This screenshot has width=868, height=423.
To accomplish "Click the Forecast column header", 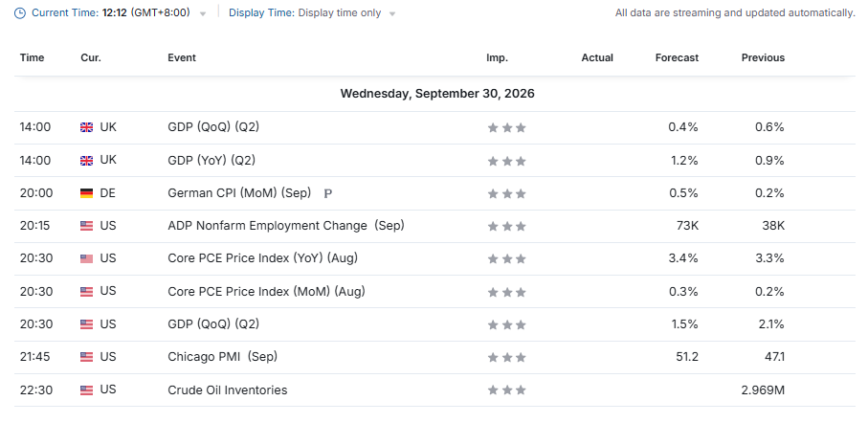I will [x=677, y=57].
